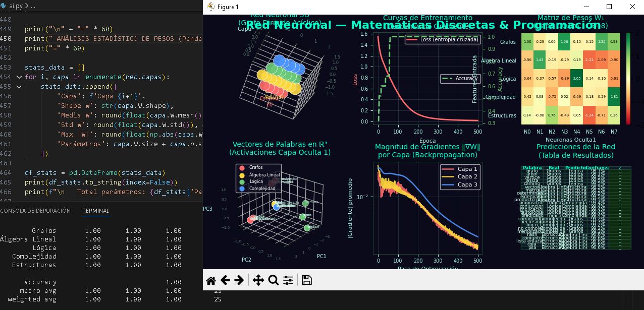Expand the breadcrumb ellipsis after ai.py
Viewport: 644px width, 310px height.
tap(33, 6)
